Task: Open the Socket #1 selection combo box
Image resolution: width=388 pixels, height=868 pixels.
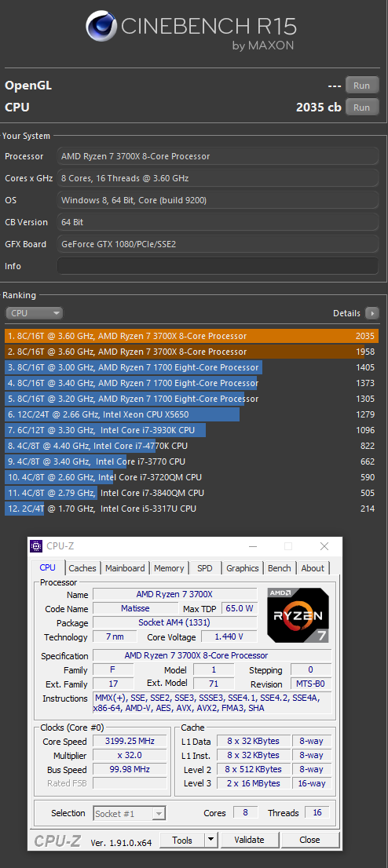Action: (x=129, y=813)
